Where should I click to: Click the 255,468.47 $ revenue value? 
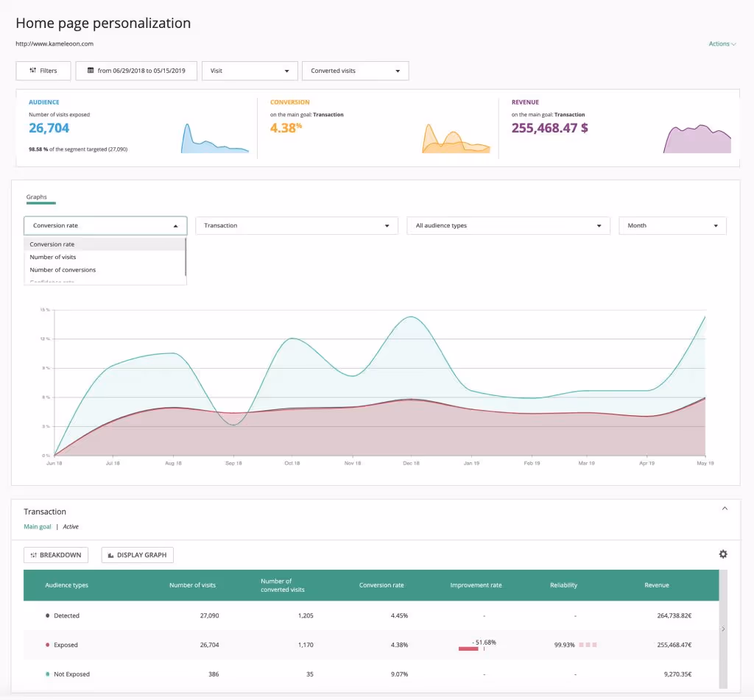pyautogui.click(x=549, y=128)
